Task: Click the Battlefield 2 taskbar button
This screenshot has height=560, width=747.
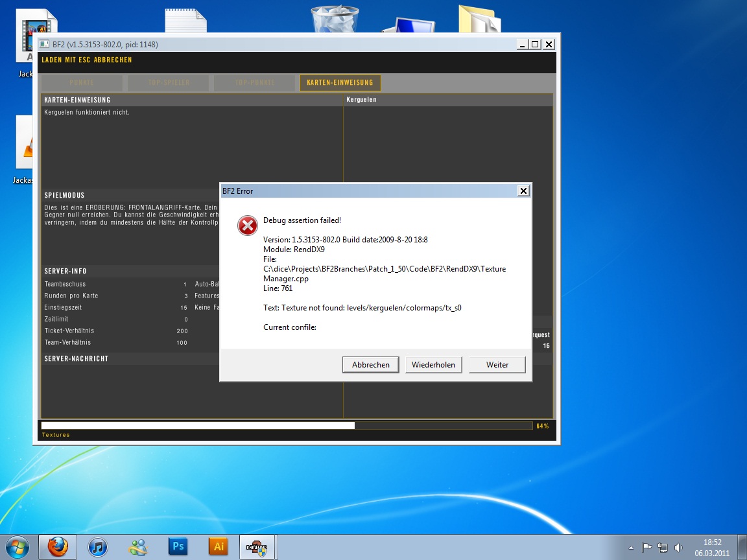Action: click(x=257, y=546)
